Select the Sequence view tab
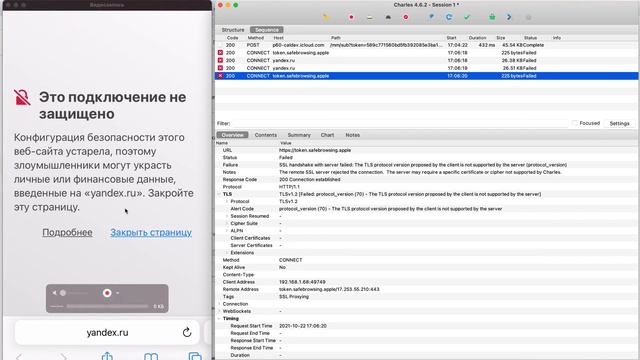640x360 pixels. 267,30
